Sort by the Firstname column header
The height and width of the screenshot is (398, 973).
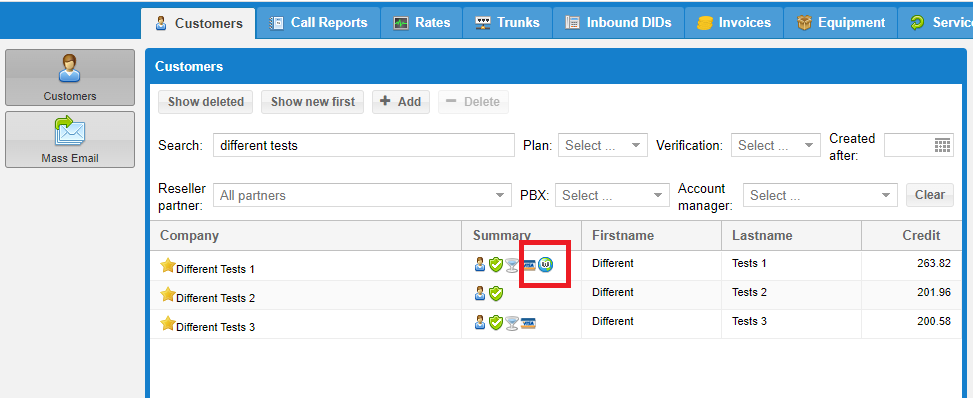point(652,235)
